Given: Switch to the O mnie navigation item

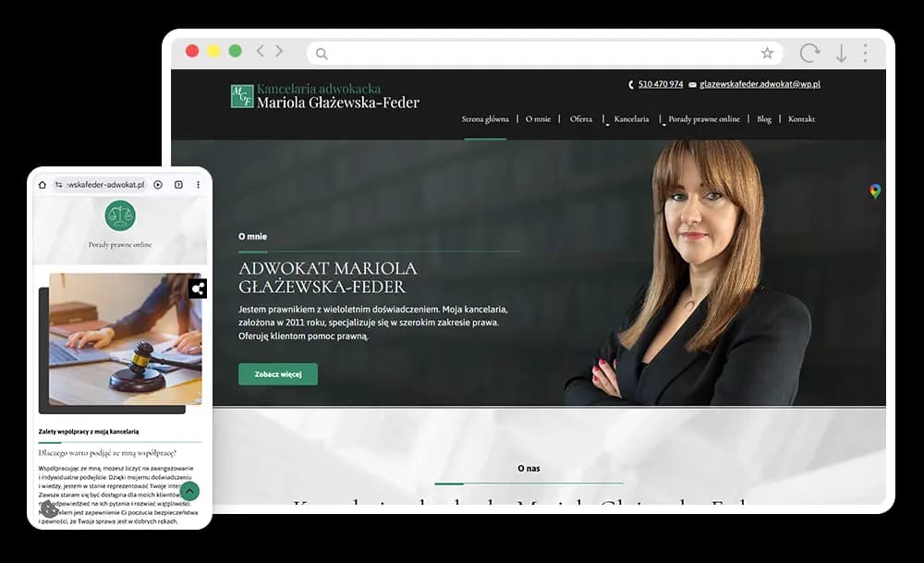Looking at the screenshot, I should (537, 119).
